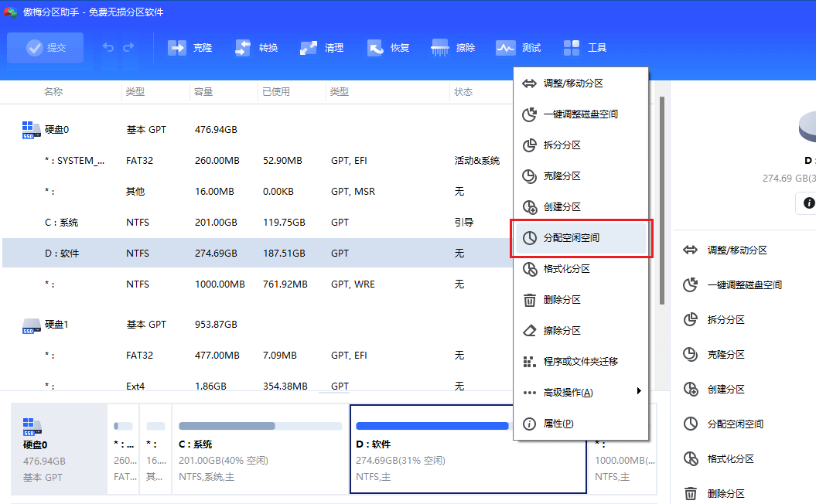Viewport: 816px width, 504px height.
Task: Click the undo arrow icon
Action: (x=108, y=47)
